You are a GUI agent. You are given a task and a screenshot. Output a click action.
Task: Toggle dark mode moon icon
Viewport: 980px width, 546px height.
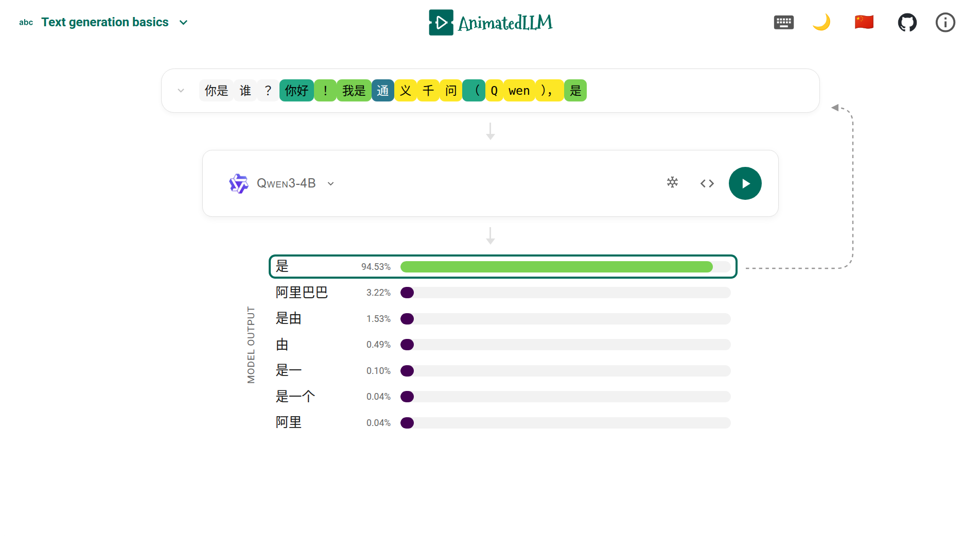coord(821,23)
